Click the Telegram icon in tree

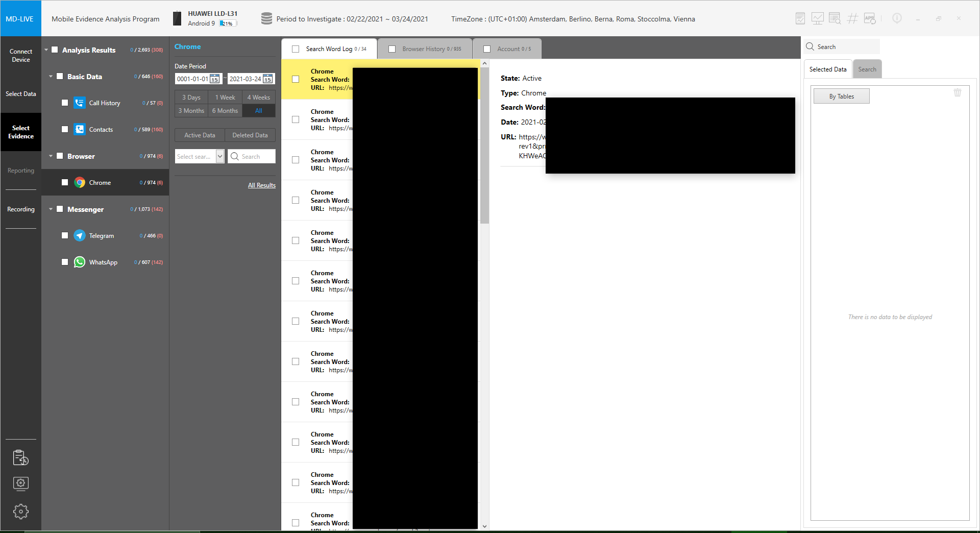(80, 236)
